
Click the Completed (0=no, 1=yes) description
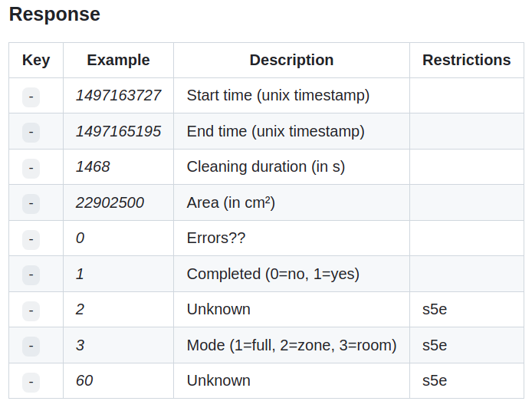[273, 275]
